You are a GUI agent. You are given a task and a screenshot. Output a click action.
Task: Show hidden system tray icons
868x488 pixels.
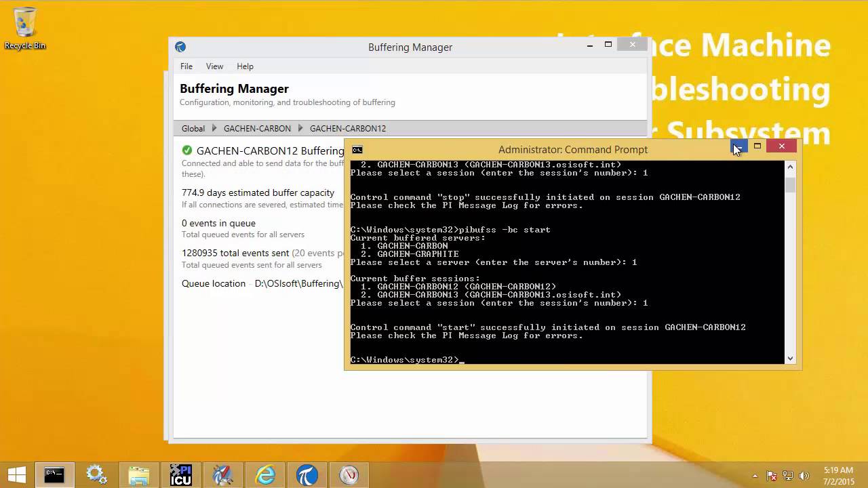[755, 476]
